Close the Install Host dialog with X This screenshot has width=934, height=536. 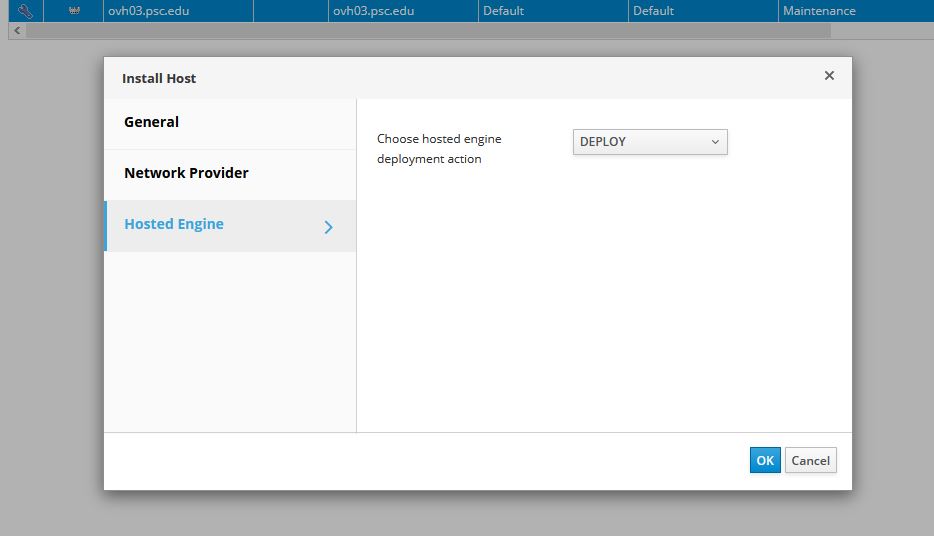829,76
